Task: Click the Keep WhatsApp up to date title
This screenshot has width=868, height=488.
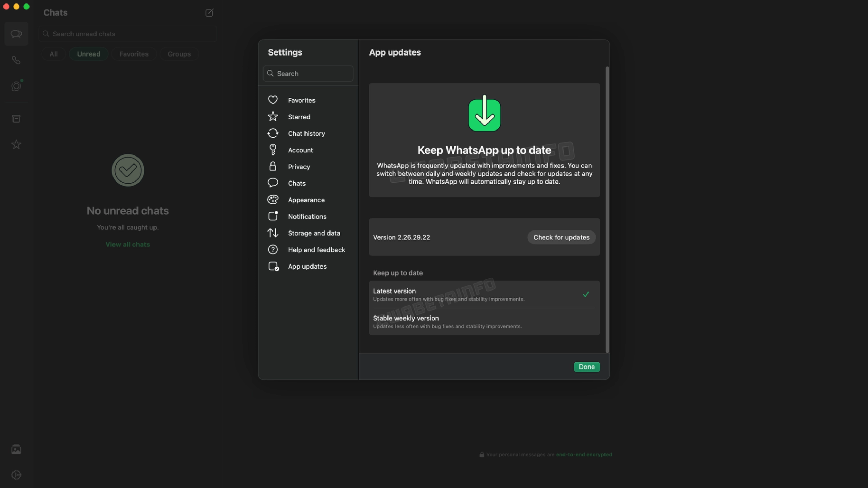Action: [484, 150]
